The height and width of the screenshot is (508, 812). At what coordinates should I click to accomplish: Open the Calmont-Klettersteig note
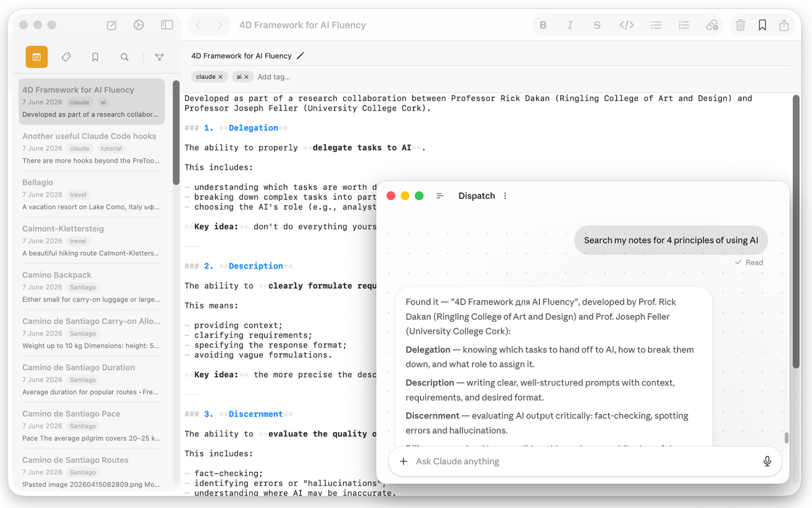pos(91,241)
